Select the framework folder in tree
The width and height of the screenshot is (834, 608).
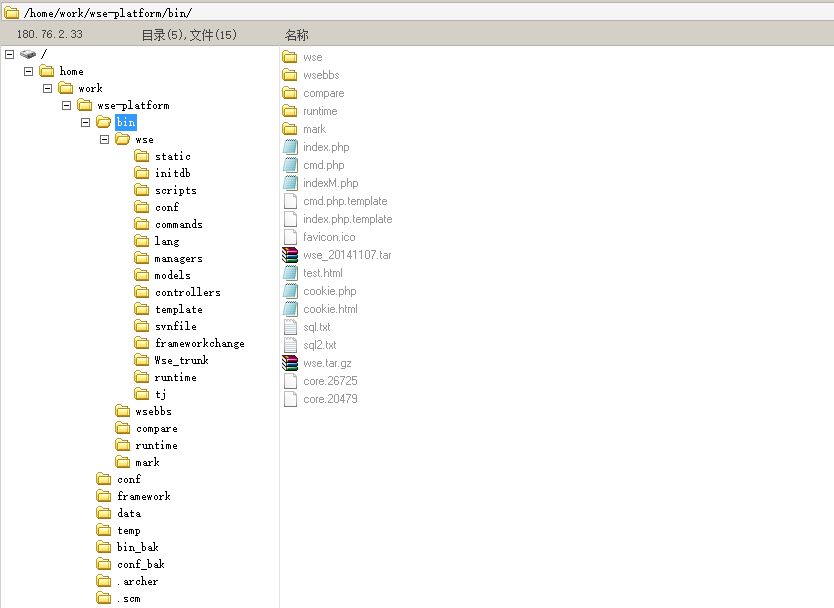144,496
